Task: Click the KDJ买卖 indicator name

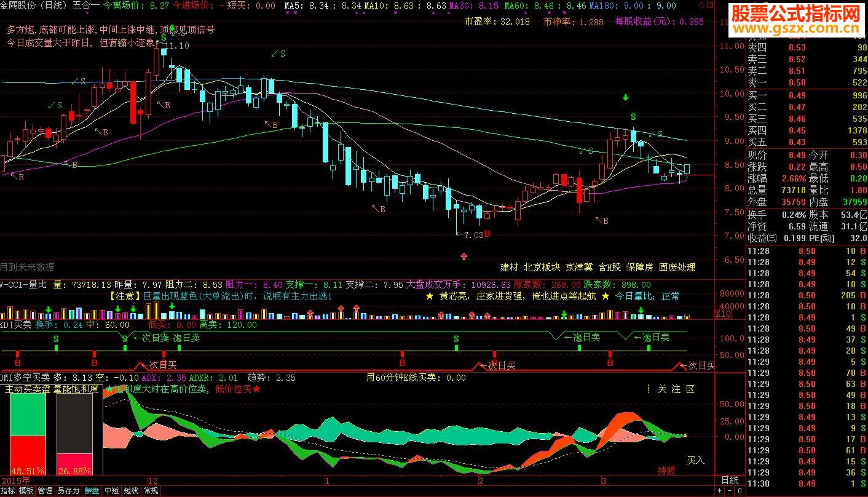Action: 16,325
